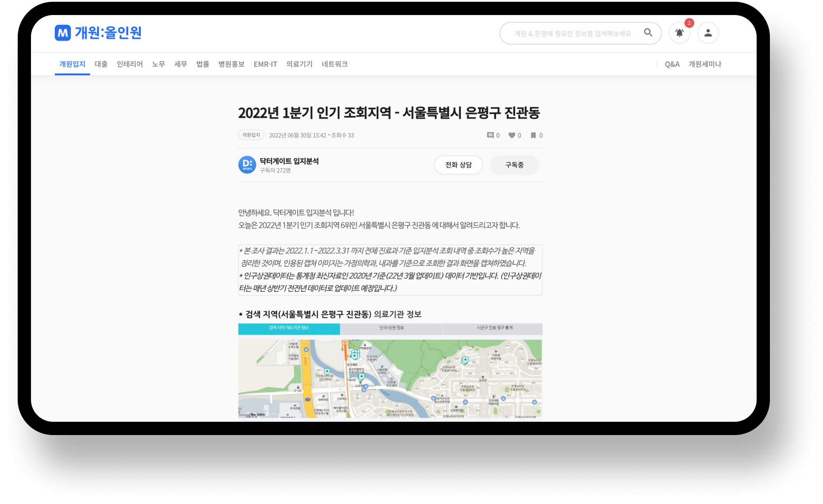Switch to the 시군구 진료 청구 통계 tab

click(x=493, y=328)
